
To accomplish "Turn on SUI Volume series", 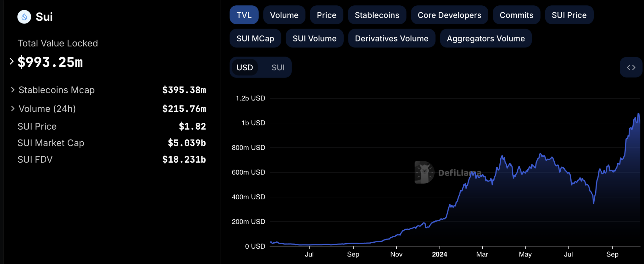I will tap(314, 38).
